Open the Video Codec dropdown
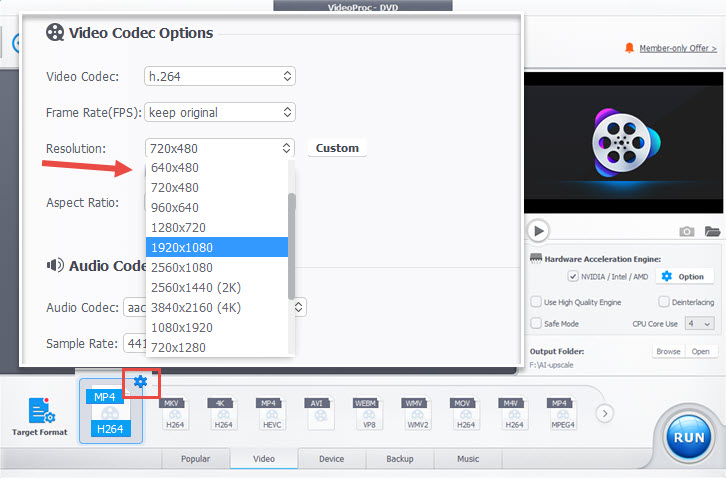726x478 pixels. 220,76
